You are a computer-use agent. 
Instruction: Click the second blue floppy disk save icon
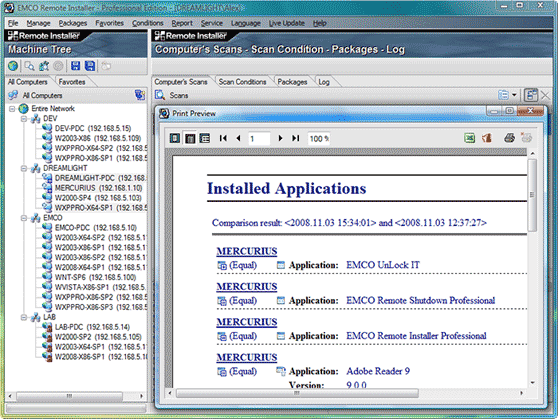[90, 66]
